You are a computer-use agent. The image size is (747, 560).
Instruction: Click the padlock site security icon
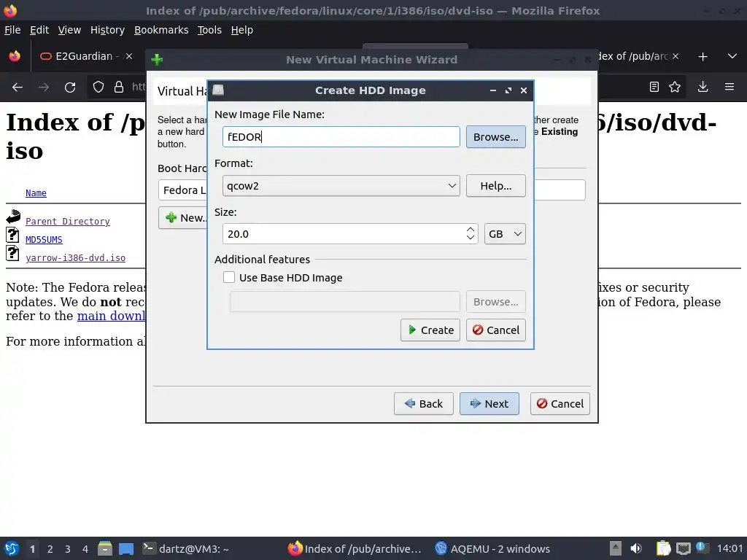tap(119, 87)
